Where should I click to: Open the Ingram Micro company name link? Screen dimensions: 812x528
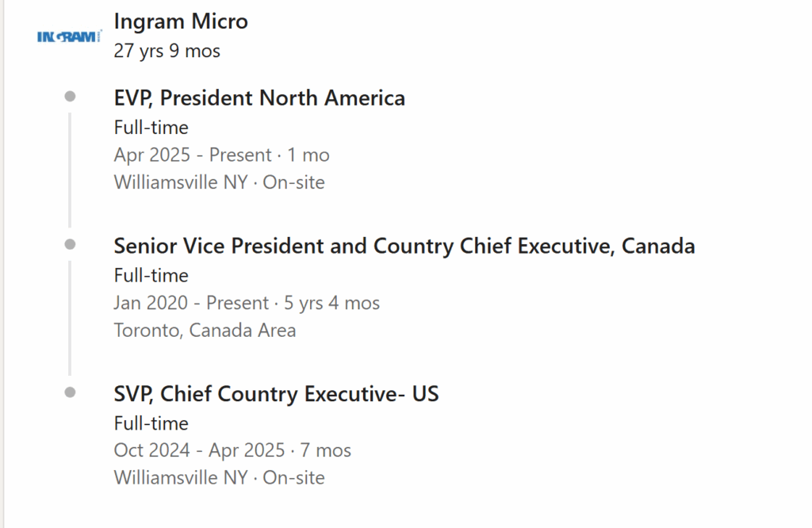tap(181, 21)
